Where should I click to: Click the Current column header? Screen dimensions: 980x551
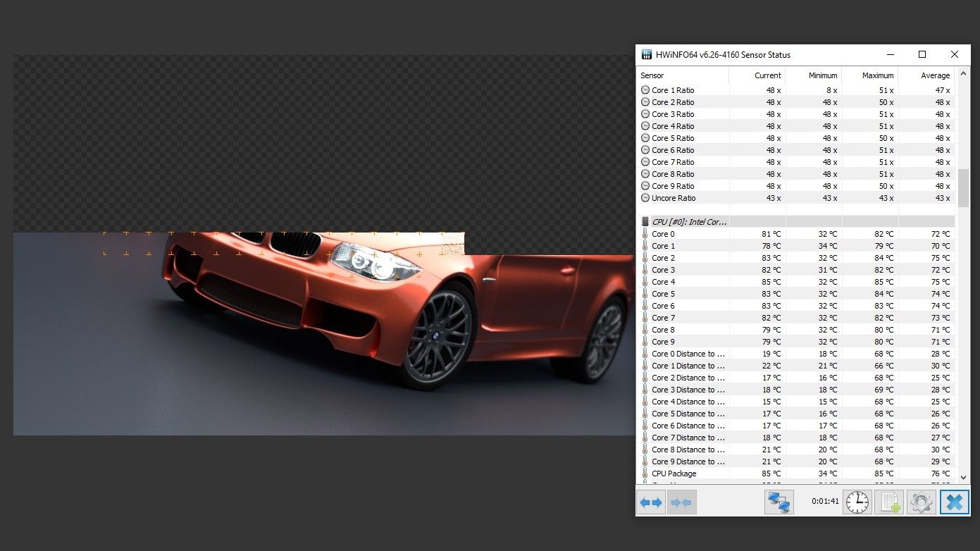point(767,75)
